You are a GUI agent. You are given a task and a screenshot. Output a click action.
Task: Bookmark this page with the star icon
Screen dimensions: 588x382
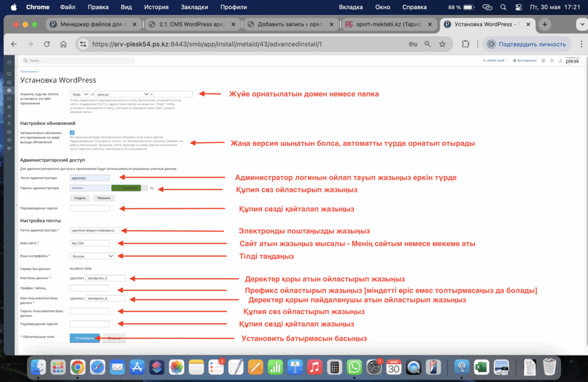point(442,44)
